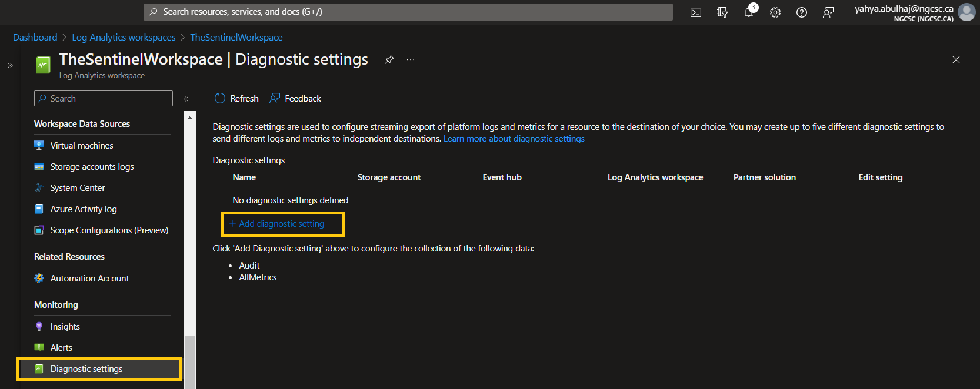The image size is (980, 389).
Task: Click the sidebar scrollbar thumb
Action: click(189, 362)
